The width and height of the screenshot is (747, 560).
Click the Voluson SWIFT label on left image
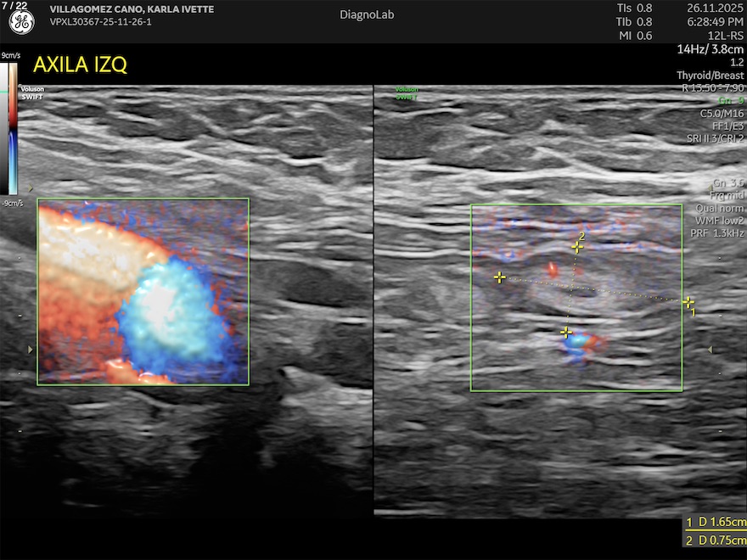pos(32,92)
